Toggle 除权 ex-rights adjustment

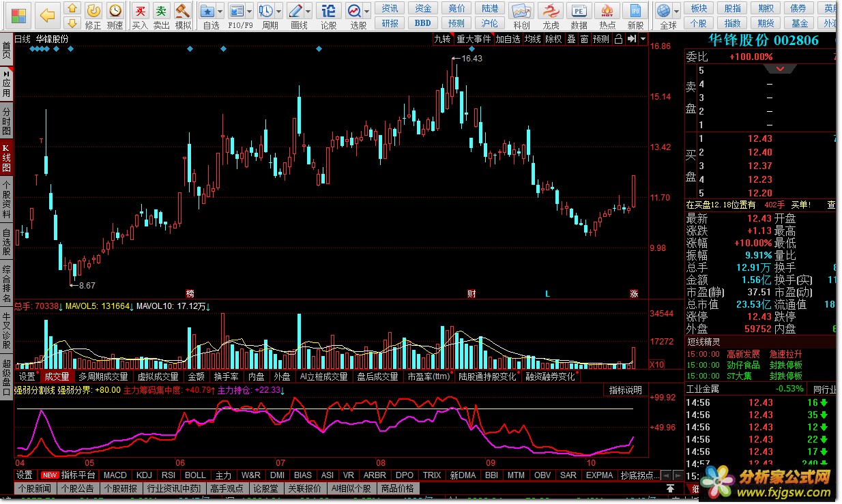tap(554, 40)
